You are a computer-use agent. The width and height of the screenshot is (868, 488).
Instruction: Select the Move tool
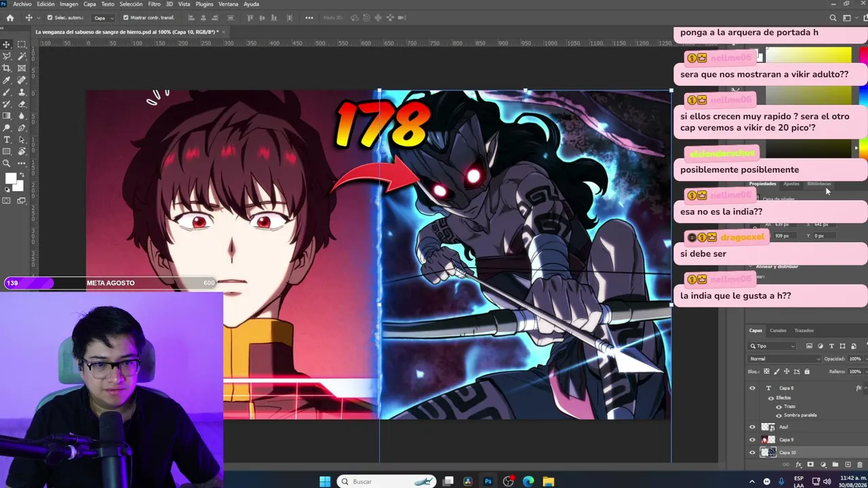pos(7,45)
